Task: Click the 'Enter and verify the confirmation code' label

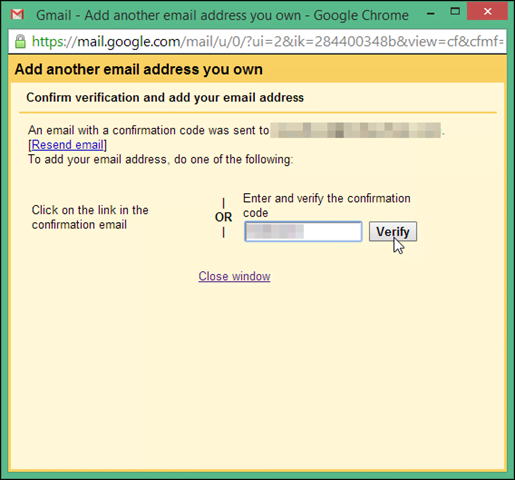Action: 327,205
